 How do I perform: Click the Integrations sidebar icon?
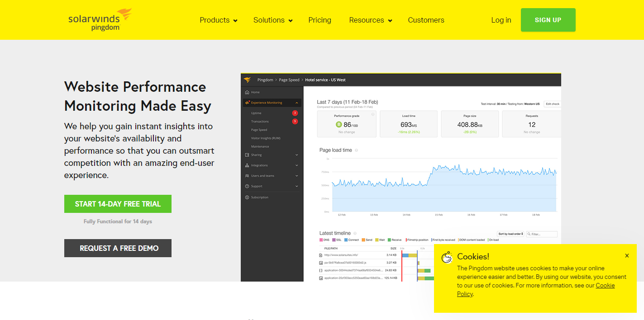247,165
